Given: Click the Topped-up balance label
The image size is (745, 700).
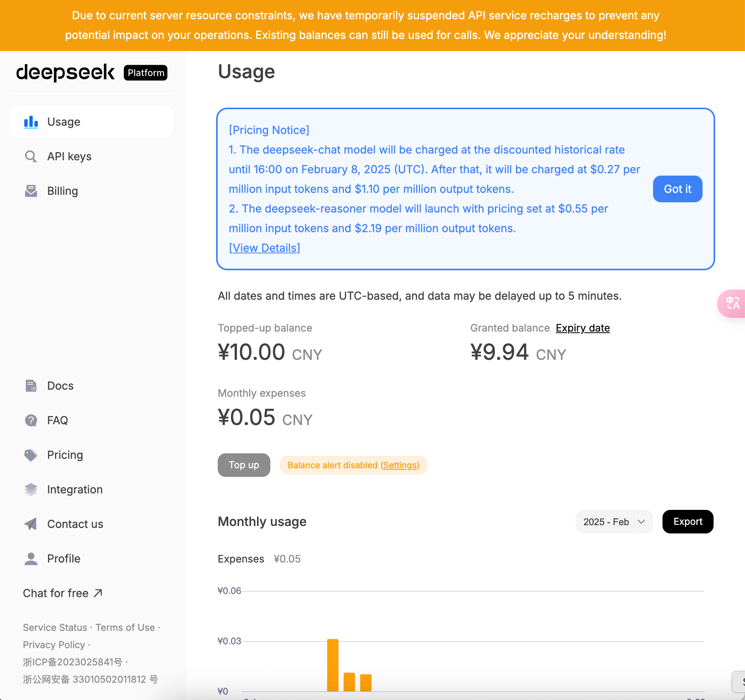Looking at the screenshot, I should click(x=265, y=328).
